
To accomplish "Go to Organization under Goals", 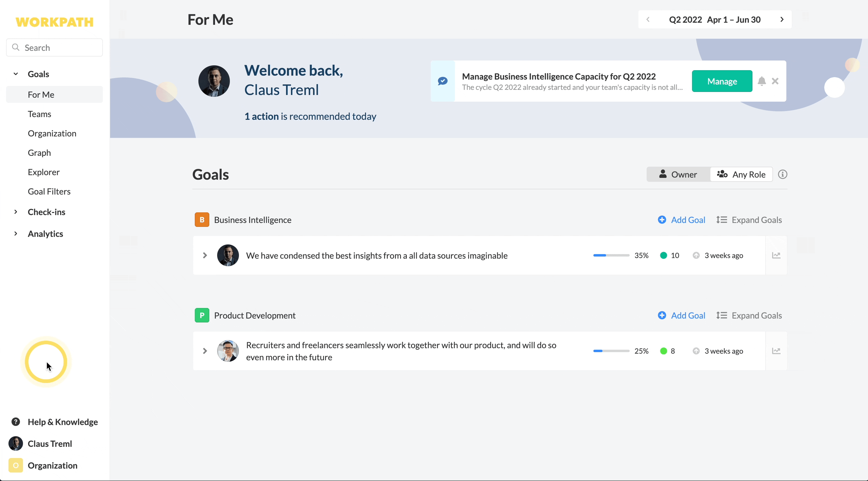I will pyautogui.click(x=52, y=133).
